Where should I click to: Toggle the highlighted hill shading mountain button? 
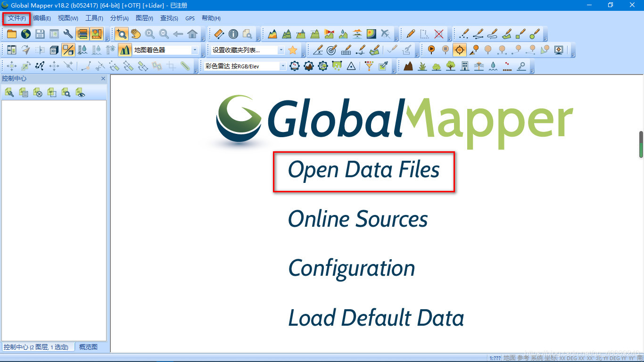(x=125, y=50)
